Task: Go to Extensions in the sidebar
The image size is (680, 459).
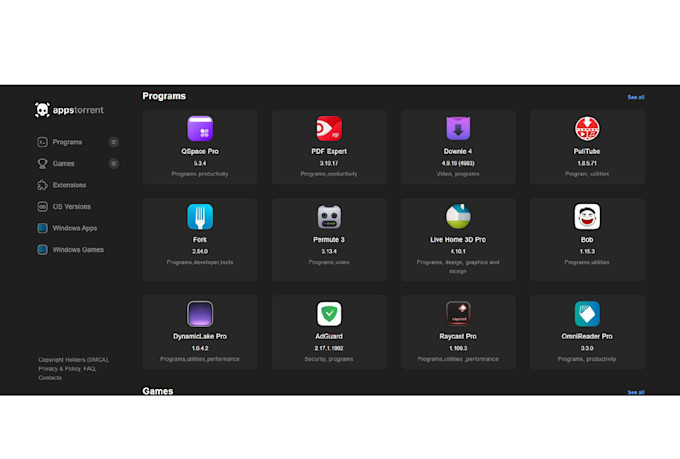Action: pyautogui.click(x=69, y=185)
